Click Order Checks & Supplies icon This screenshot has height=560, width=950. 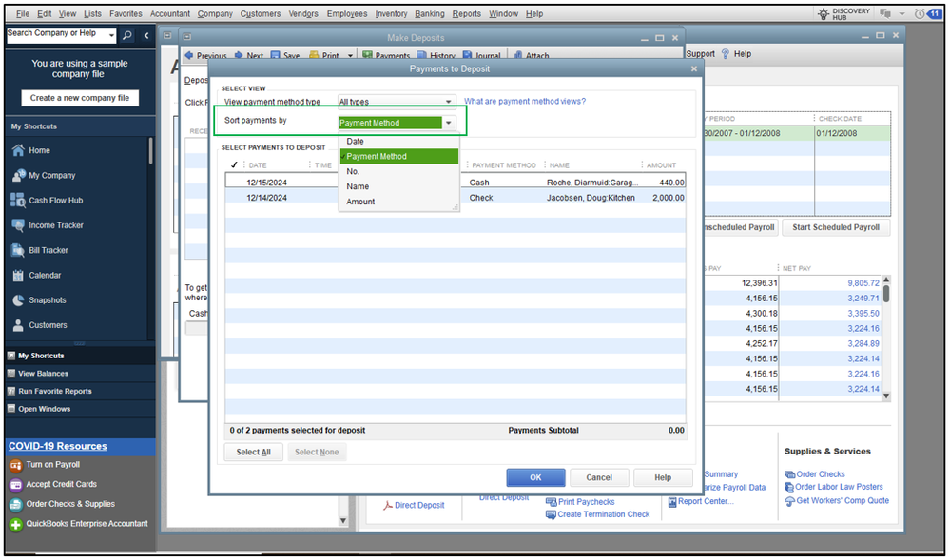click(16, 504)
